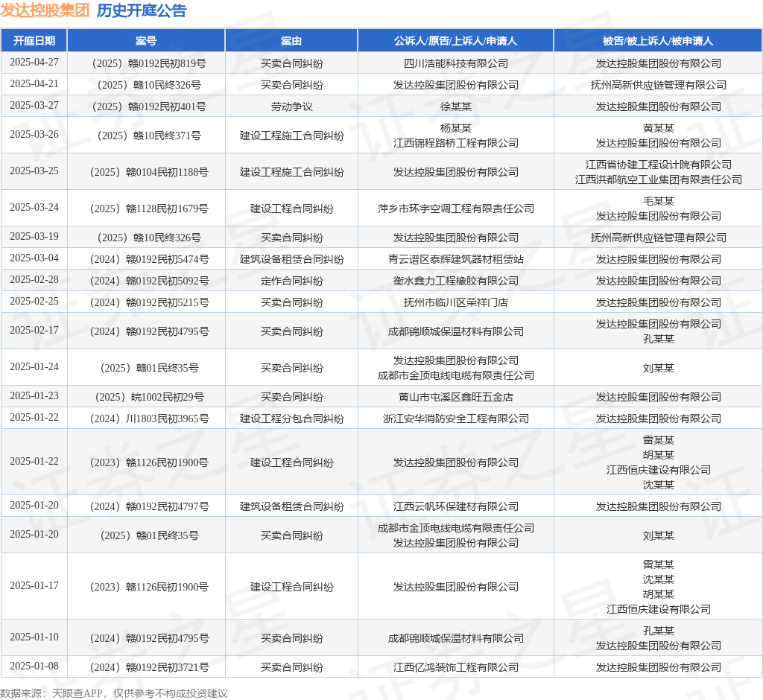763x700 pixels.
Task: Click the 定作合同纠纷 case reason cell
Action: [291, 280]
